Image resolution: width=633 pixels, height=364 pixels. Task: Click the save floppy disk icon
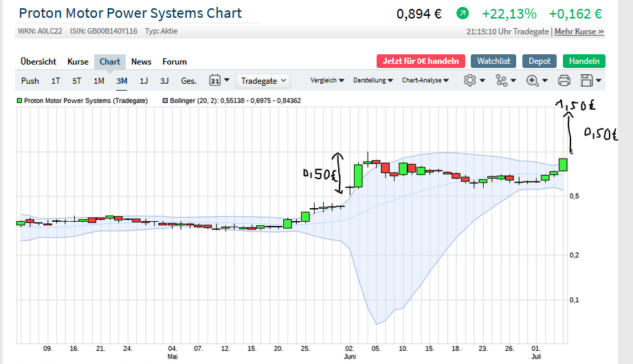586,80
